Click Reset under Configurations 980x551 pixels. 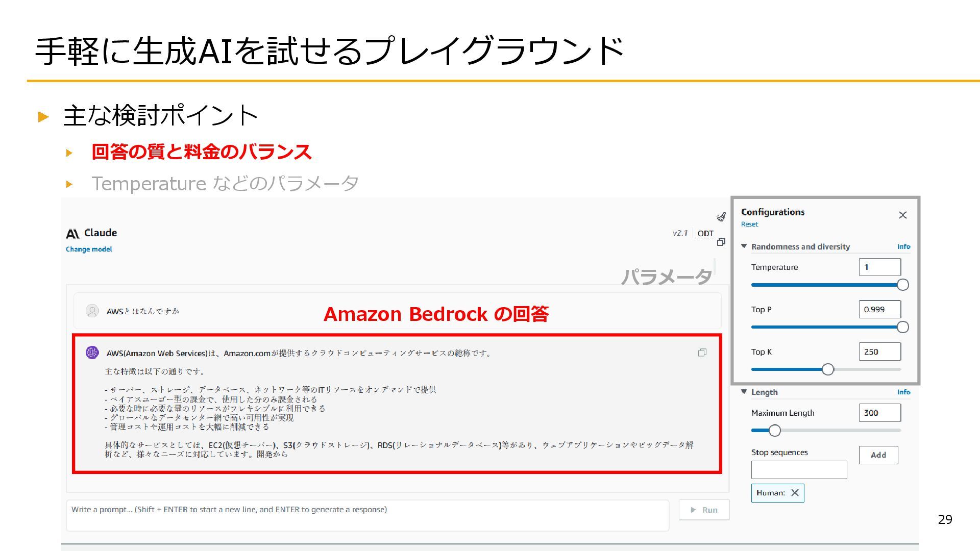[749, 224]
